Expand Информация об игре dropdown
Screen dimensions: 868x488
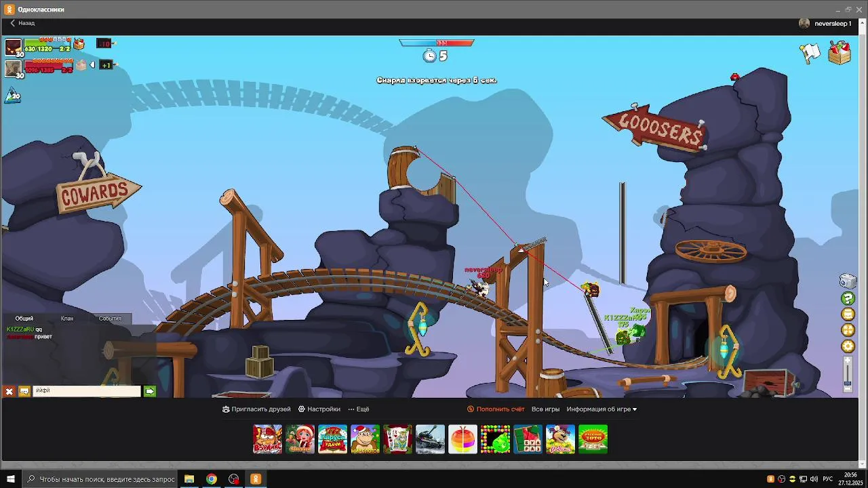(x=601, y=409)
